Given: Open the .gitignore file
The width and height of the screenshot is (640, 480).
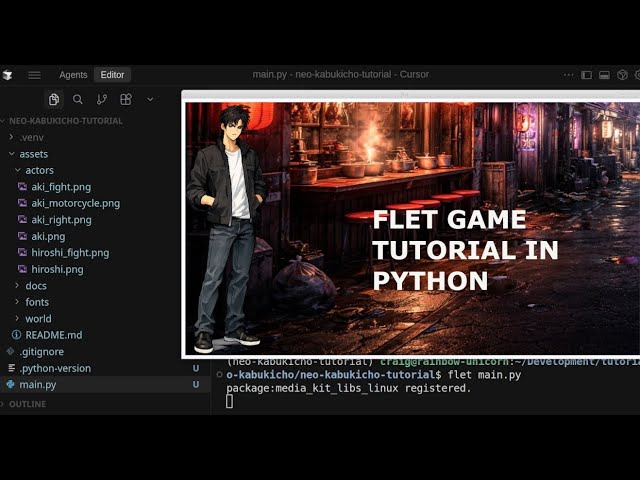Looking at the screenshot, I should [42, 352].
